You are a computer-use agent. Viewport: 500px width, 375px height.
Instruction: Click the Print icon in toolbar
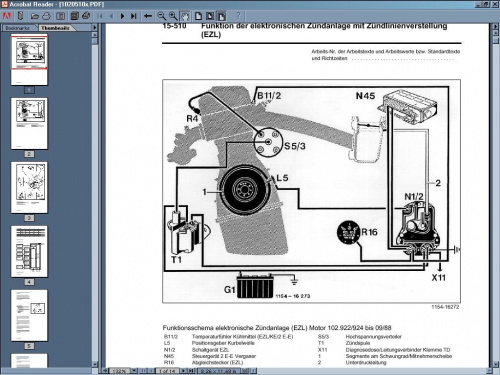(46, 16)
